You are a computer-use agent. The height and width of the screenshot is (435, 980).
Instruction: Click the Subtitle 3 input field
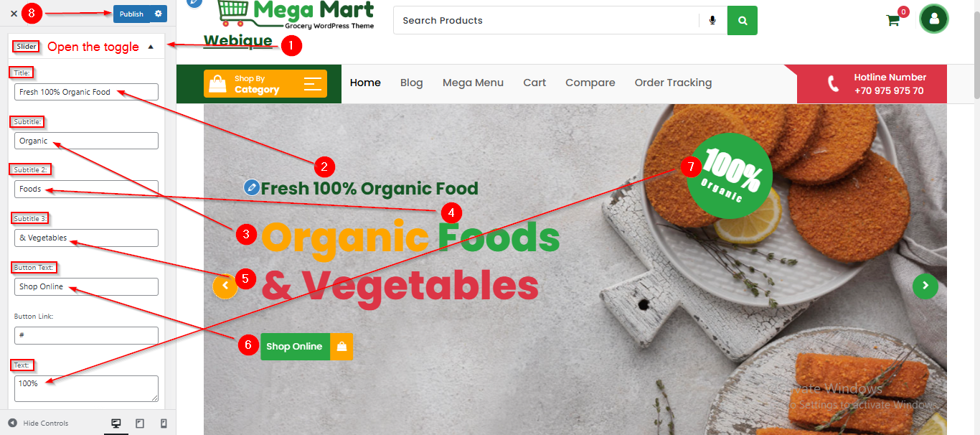[86, 238]
